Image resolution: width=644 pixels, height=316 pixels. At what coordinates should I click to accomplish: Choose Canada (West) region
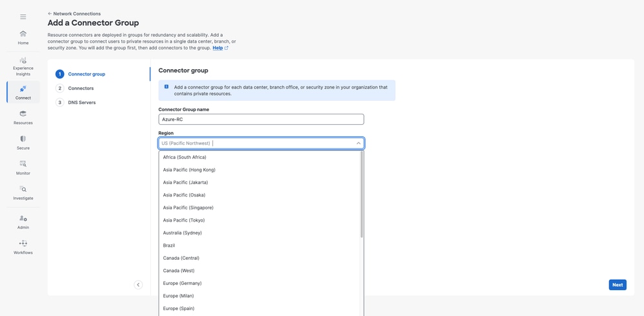259,271
